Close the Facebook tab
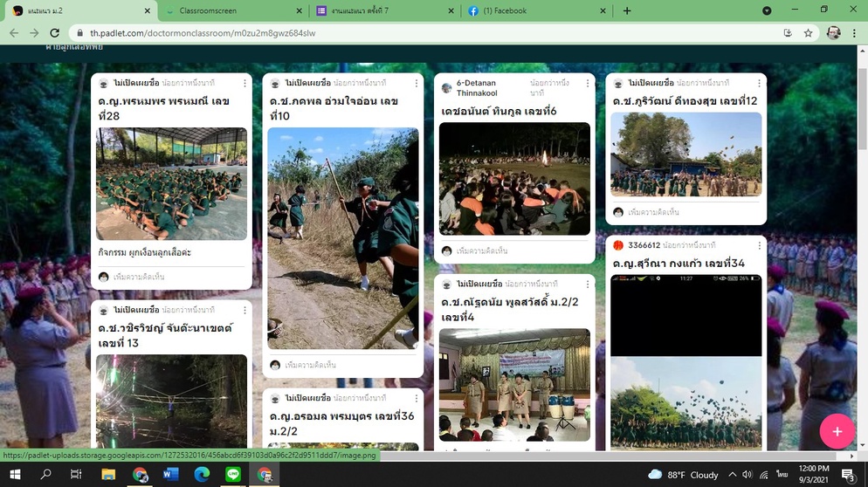The height and width of the screenshot is (487, 868). 603,10
